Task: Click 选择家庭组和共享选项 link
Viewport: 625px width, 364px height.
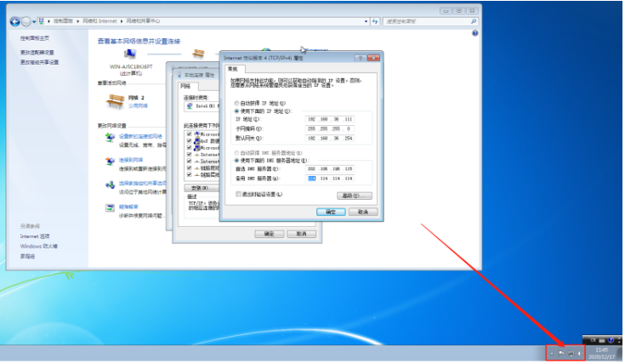Action: point(143,184)
